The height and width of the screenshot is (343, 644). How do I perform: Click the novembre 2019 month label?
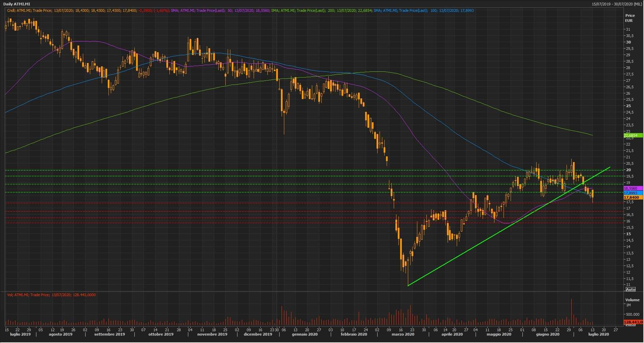(x=212, y=335)
